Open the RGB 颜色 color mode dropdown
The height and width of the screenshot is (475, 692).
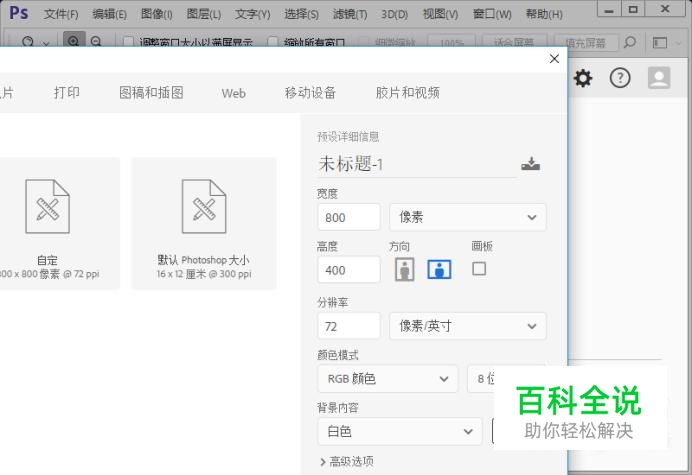tap(387, 378)
